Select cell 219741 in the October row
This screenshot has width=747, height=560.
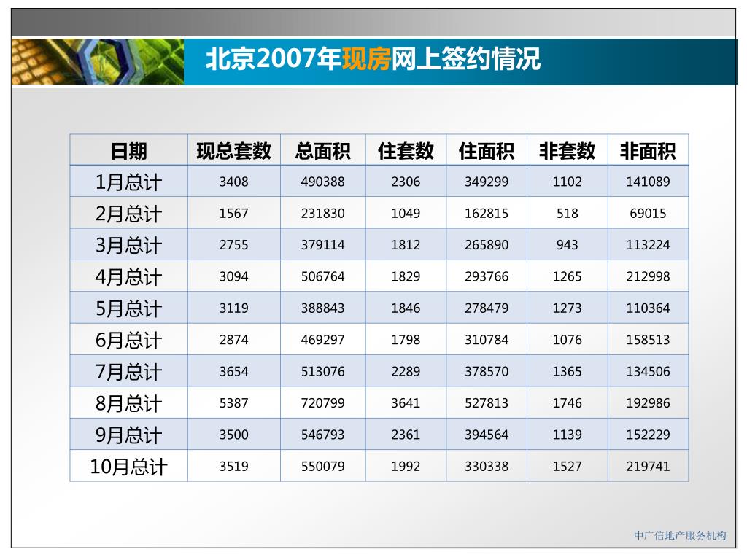[648, 466]
